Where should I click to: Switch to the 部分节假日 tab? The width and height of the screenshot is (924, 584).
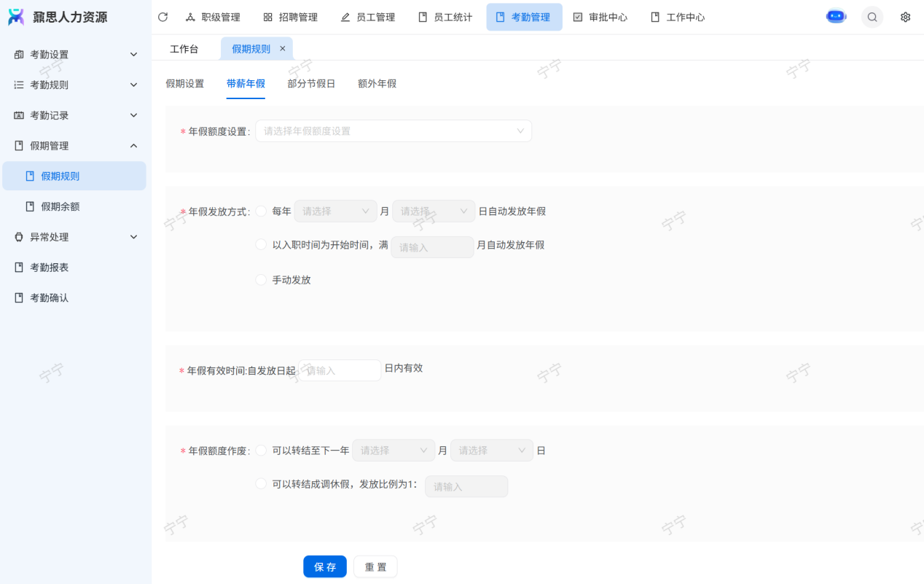tap(311, 84)
